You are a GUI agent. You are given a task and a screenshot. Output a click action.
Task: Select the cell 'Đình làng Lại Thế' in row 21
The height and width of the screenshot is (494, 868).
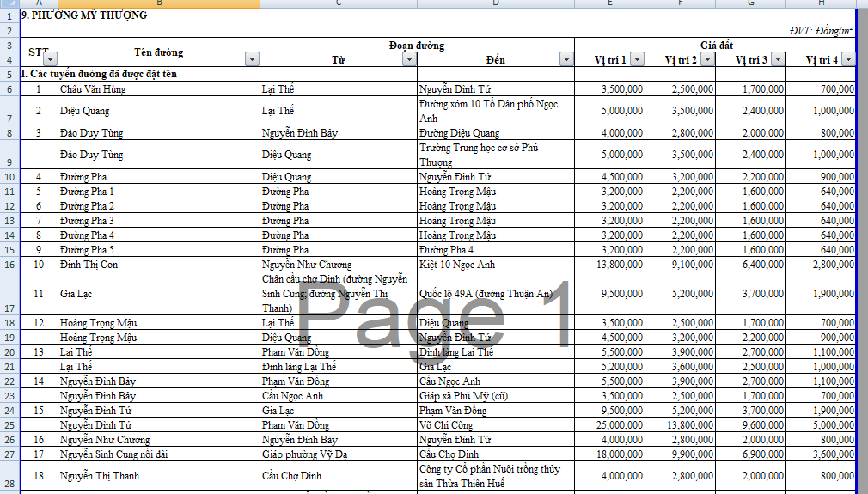tap(339, 367)
